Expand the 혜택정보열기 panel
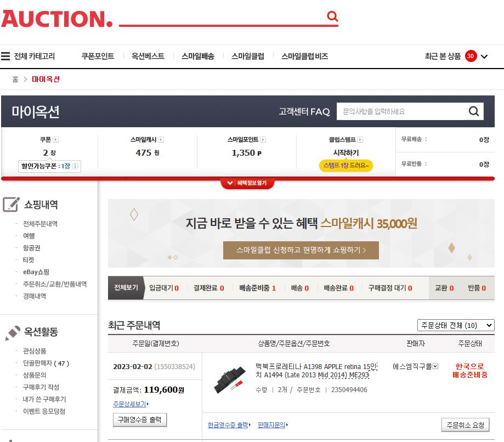The height and width of the screenshot is (442, 504). click(247, 183)
